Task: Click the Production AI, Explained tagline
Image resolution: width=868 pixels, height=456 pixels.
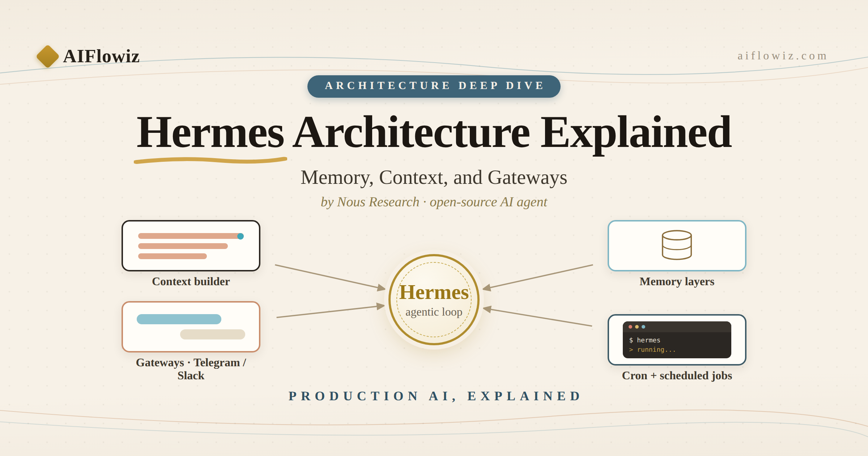Action: pos(434,396)
